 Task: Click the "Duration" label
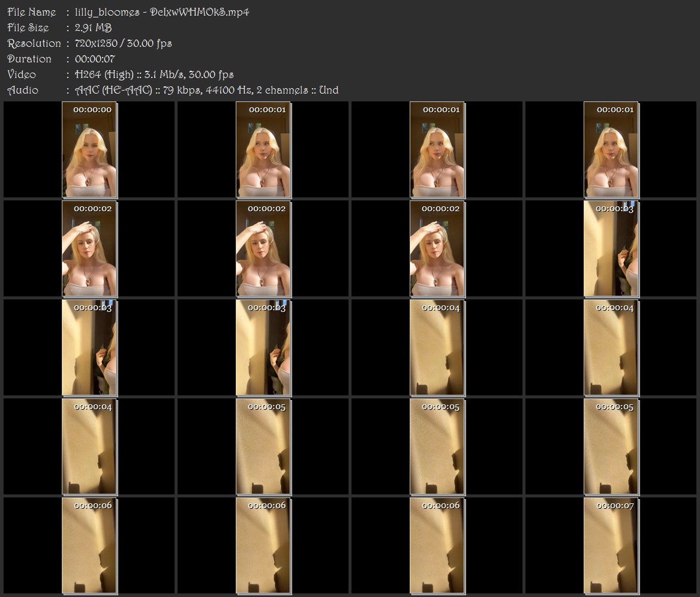pos(29,59)
